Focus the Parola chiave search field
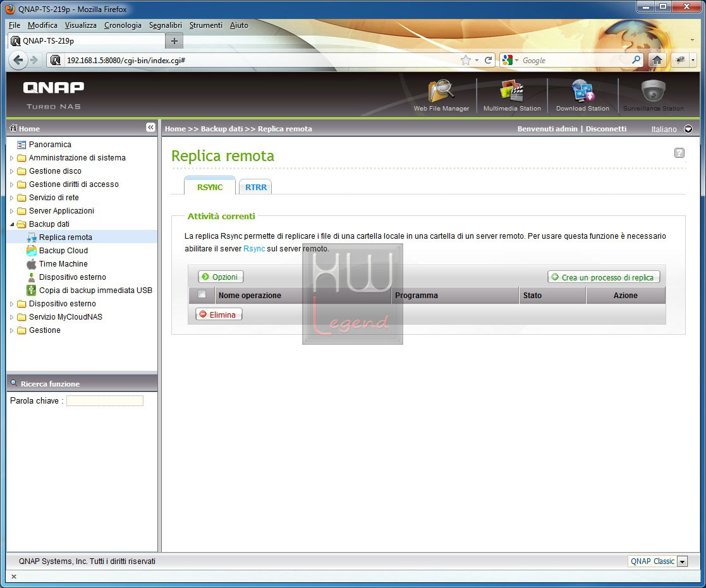 105,401
